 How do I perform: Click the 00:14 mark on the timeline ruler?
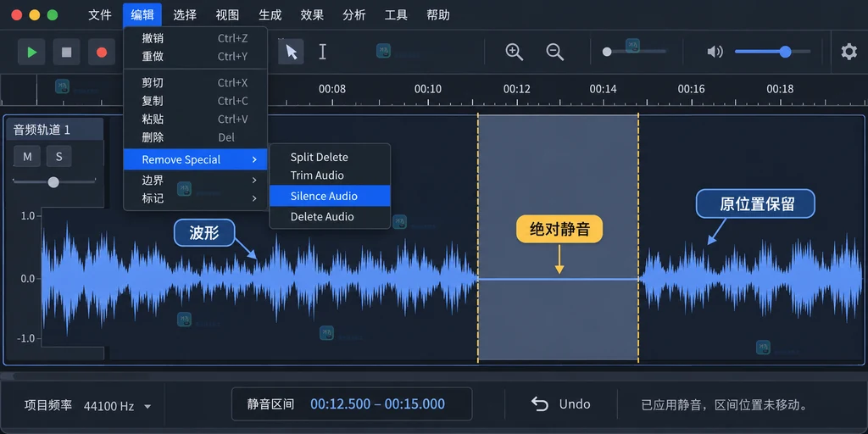603,88
